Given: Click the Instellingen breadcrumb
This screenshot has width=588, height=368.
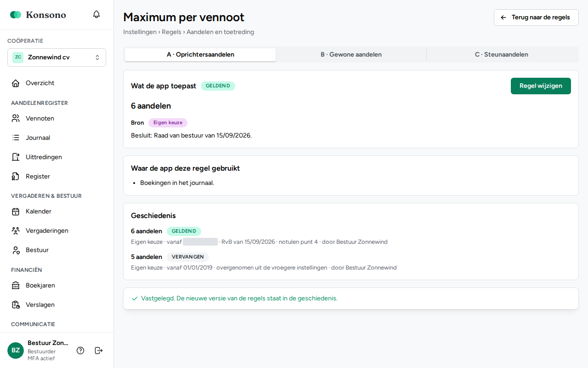Looking at the screenshot, I should pos(140,32).
